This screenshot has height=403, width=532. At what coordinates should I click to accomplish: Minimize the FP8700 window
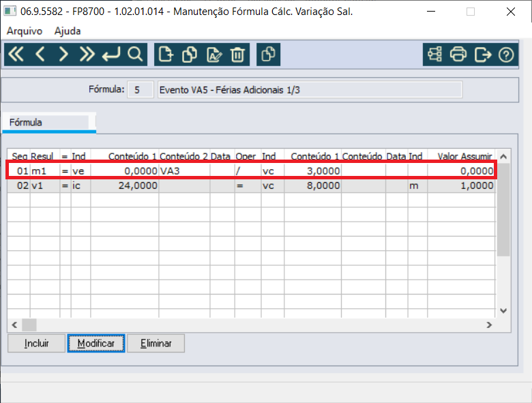431,11
